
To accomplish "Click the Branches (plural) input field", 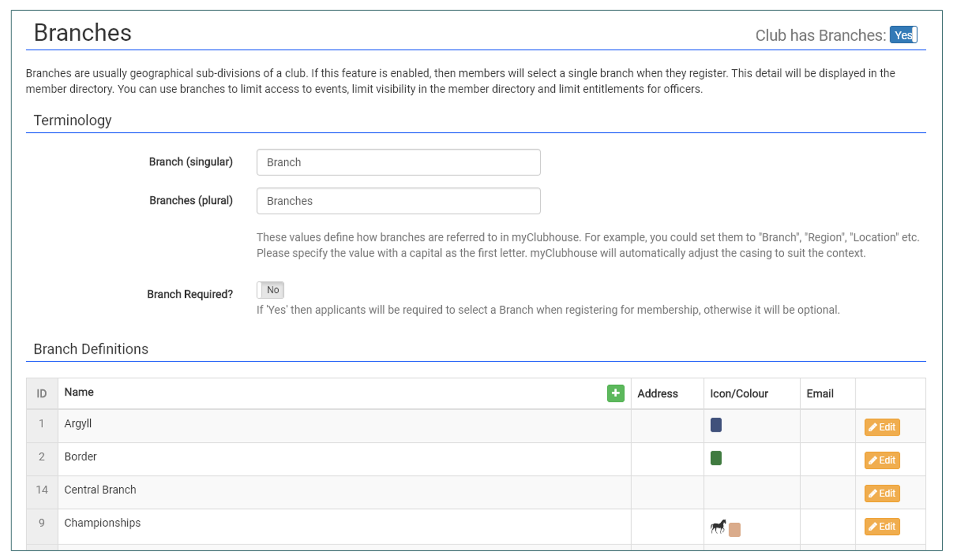I will tap(398, 201).
